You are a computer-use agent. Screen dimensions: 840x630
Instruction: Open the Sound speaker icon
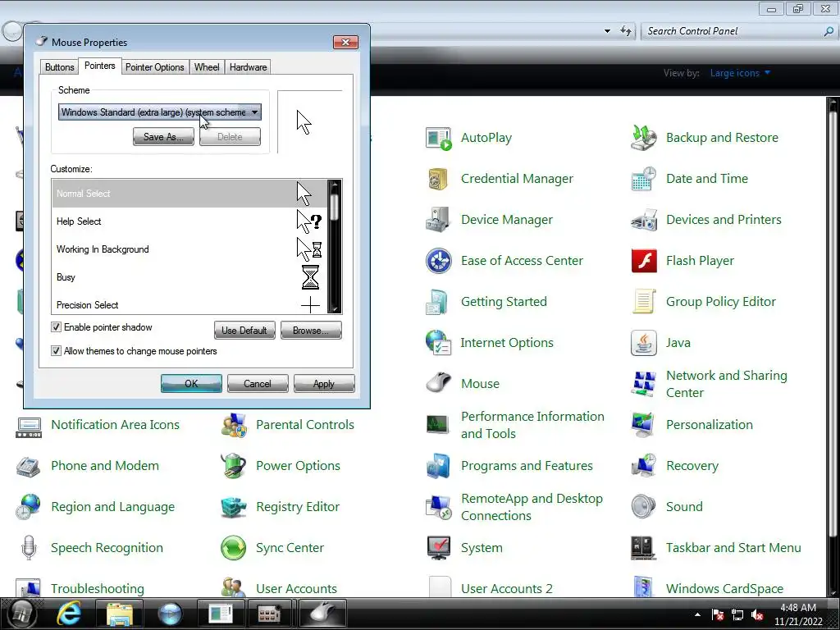pos(643,507)
